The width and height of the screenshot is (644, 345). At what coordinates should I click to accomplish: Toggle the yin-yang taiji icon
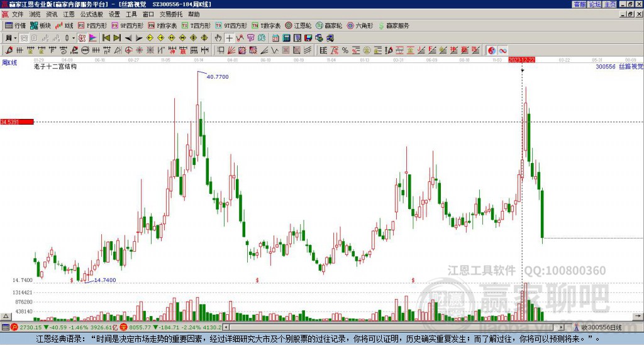pyautogui.click(x=492, y=50)
